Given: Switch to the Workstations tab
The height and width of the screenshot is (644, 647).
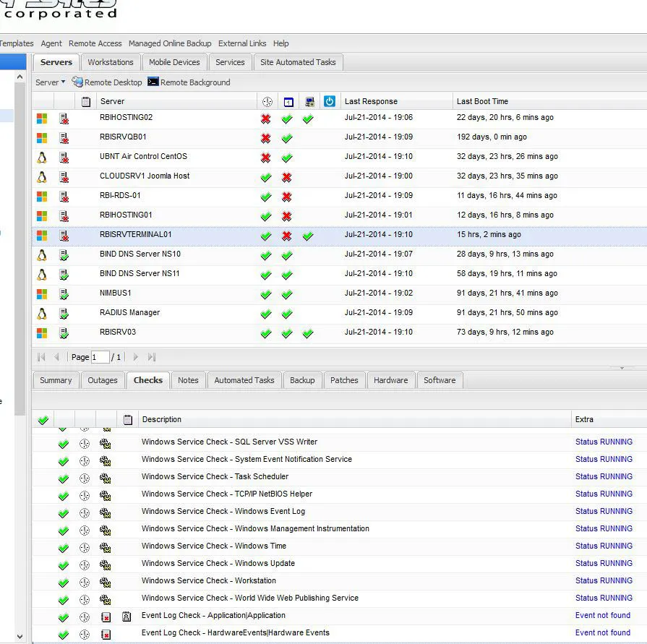Looking at the screenshot, I should tap(111, 62).
